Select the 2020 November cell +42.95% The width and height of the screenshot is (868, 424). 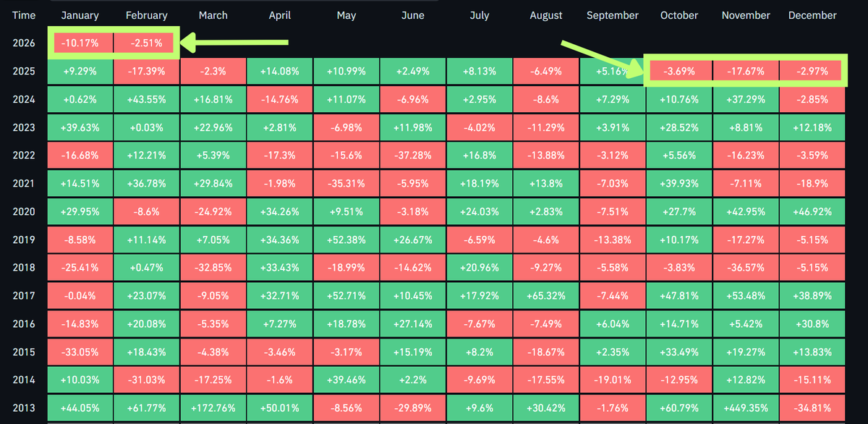(745, 211)
